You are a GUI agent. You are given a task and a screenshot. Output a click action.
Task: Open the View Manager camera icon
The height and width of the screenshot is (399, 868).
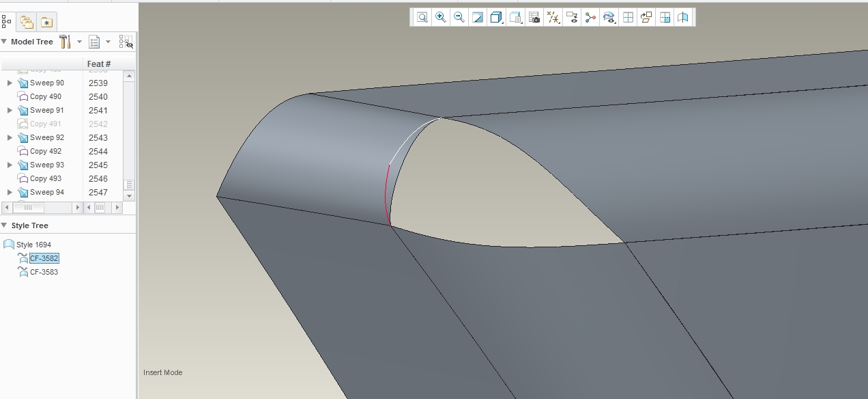[534, 18]
